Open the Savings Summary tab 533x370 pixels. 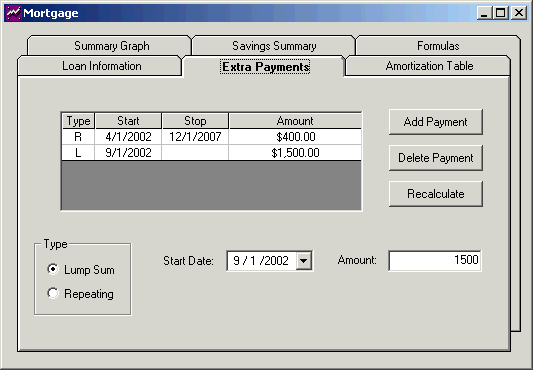click(x=274, y=46)
